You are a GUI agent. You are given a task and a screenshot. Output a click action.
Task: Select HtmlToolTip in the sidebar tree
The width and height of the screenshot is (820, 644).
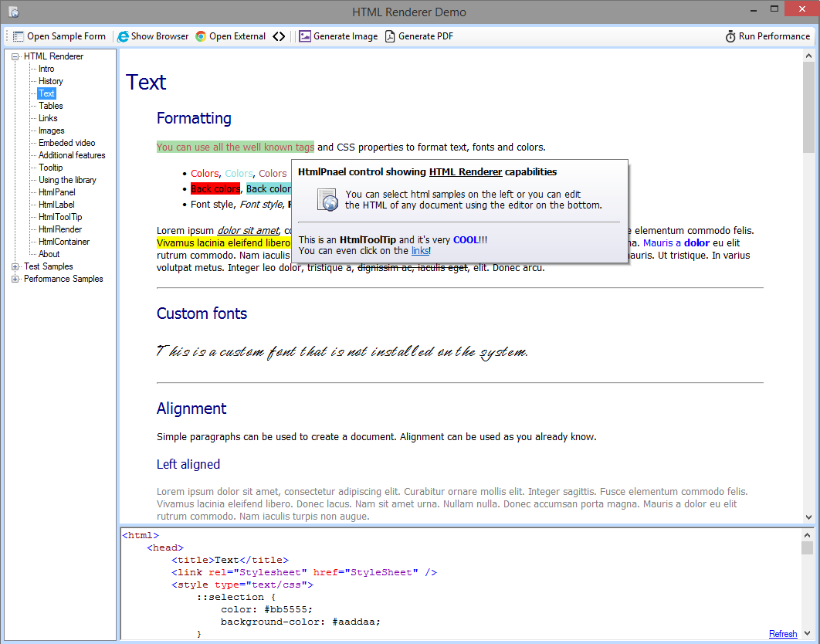60,217
